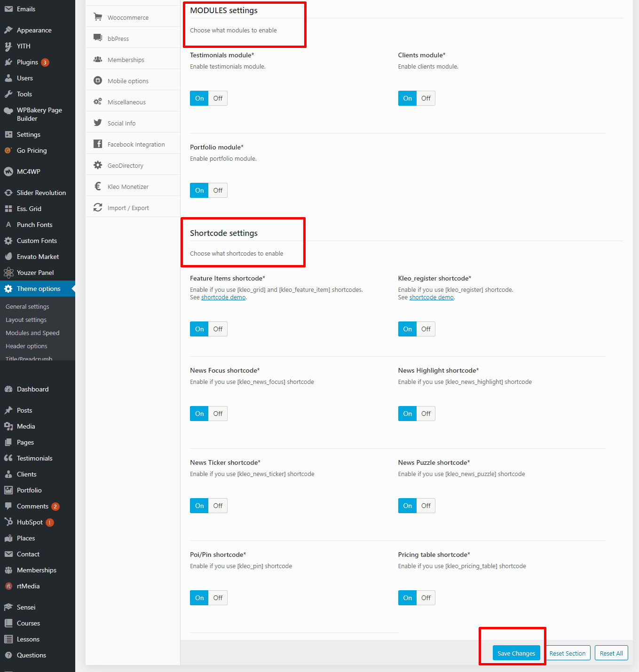The width and height of the screenshot is (639, 672).
Task: Open the Mobile options tab
Action: (x=133, y=81)
